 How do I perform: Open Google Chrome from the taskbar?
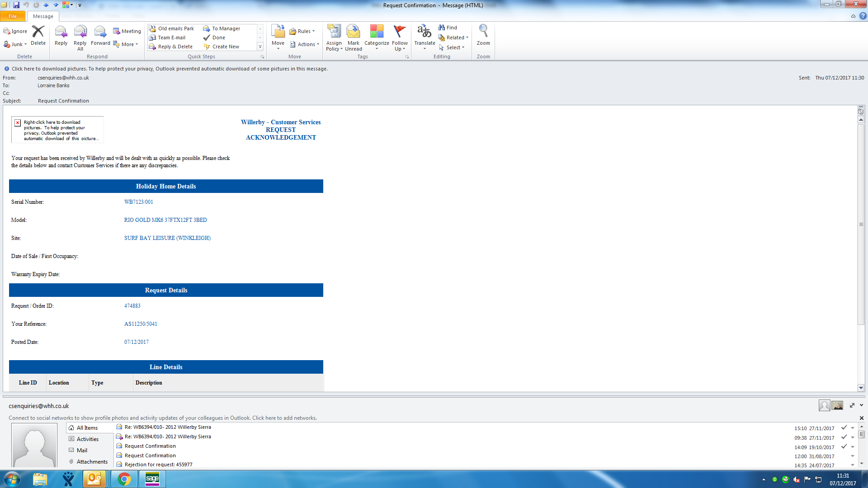pyautogui.click(x=124, y=479)
